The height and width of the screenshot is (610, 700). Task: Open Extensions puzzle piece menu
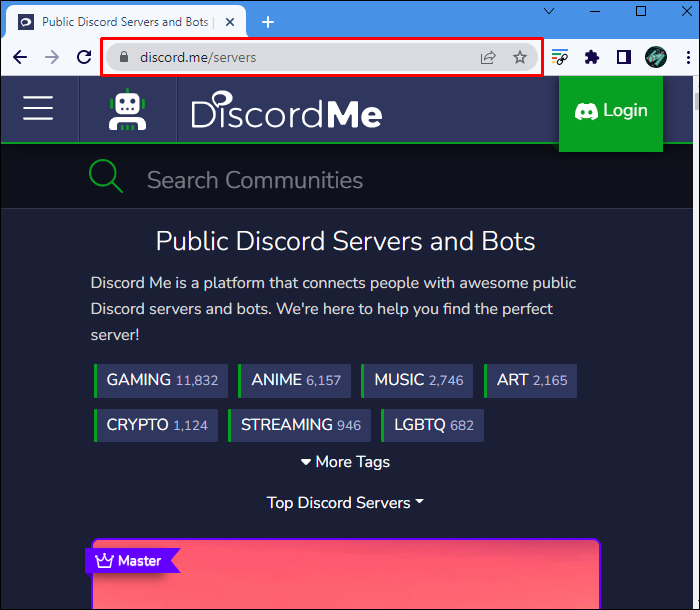(592, 57)
